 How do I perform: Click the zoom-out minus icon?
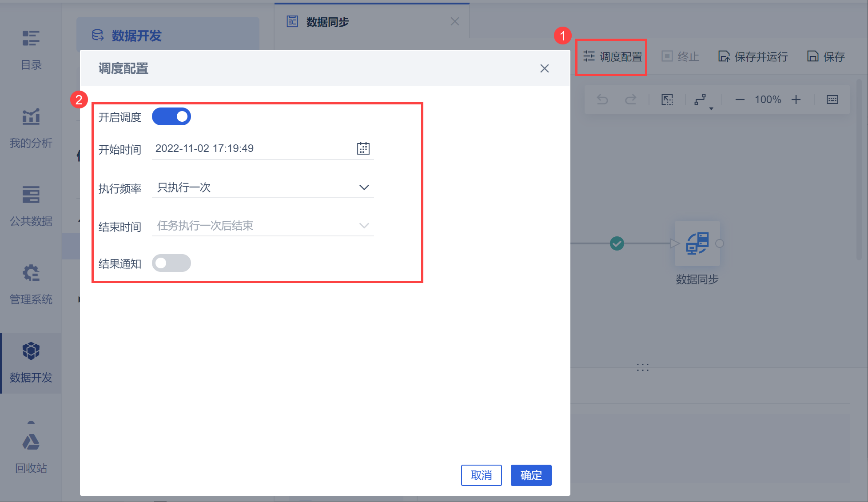(740, 100)
